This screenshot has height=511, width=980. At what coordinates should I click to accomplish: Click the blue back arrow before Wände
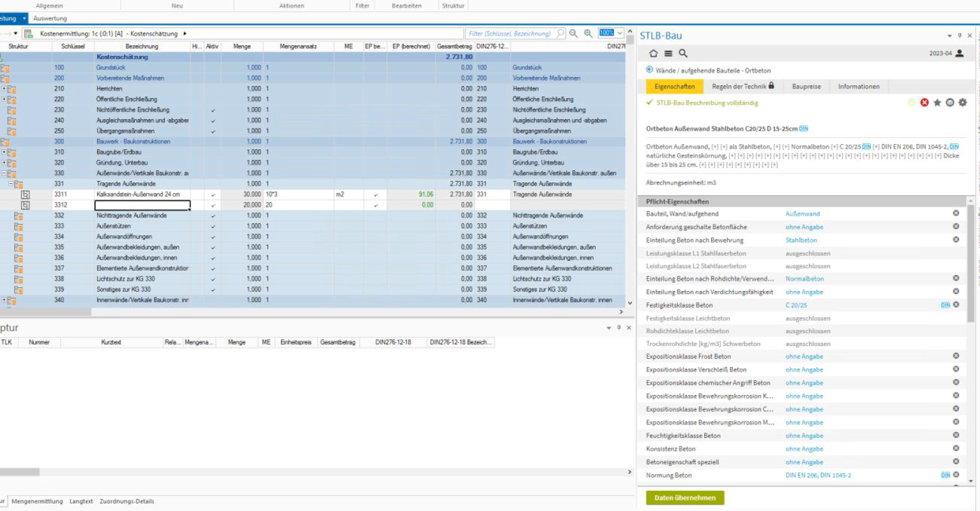tap(650, 70)
